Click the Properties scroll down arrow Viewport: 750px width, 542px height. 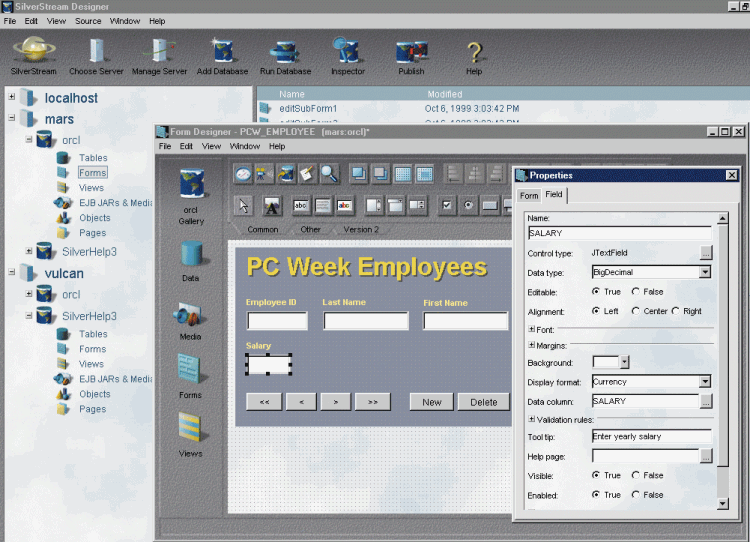point(723,503)
